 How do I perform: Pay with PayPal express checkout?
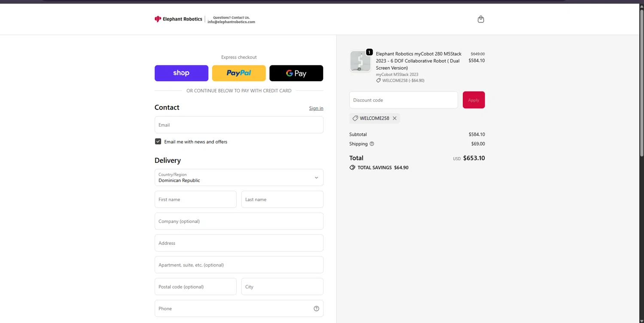(x=239, y=73)
